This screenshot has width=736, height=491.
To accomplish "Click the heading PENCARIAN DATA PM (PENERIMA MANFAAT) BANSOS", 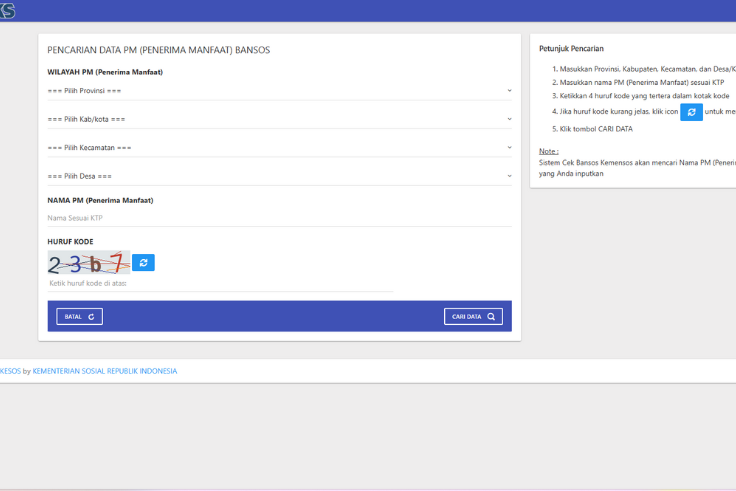I will tap(159, 50).
